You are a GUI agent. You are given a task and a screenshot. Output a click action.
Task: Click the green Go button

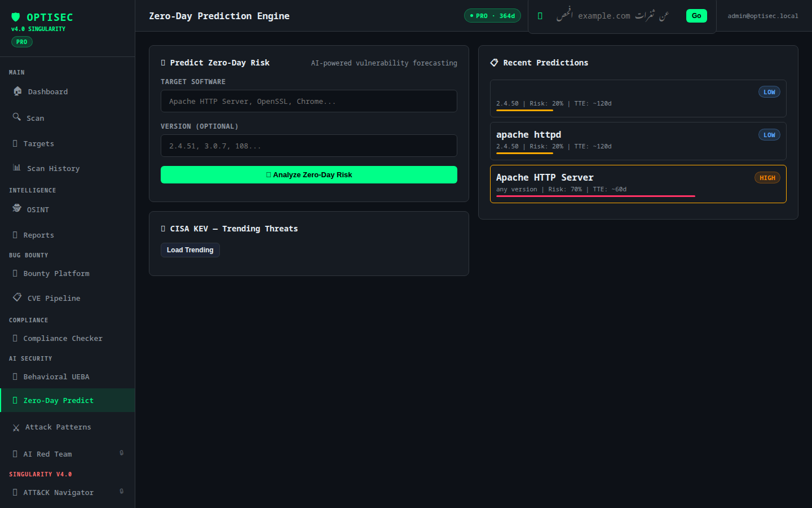(x=696, y=16)
